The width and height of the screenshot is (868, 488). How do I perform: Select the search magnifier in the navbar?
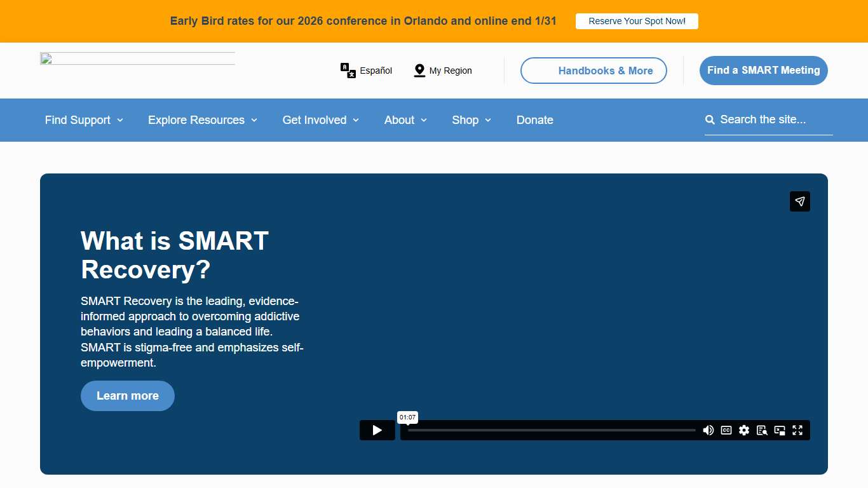(709, 119)
